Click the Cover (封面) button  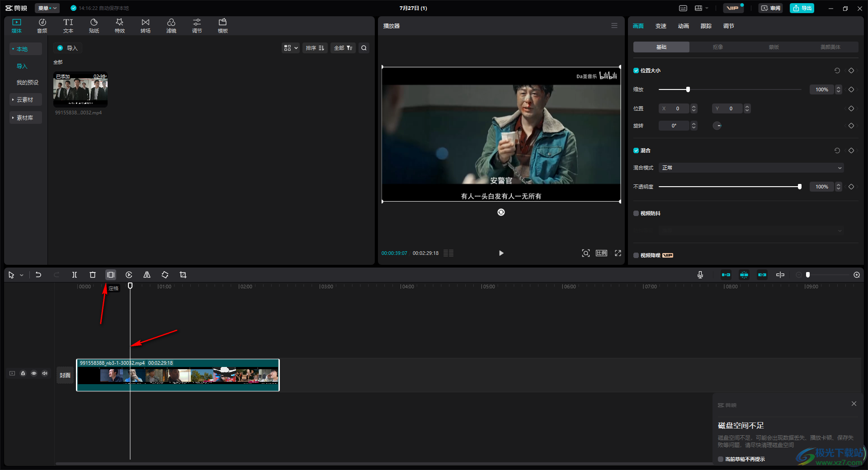click(x=65, y=375)
